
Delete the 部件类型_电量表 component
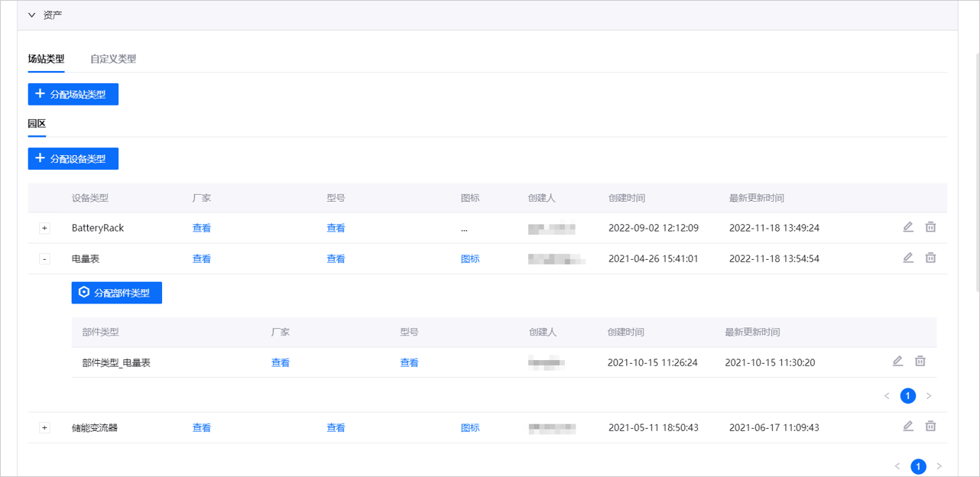[920, 362]
